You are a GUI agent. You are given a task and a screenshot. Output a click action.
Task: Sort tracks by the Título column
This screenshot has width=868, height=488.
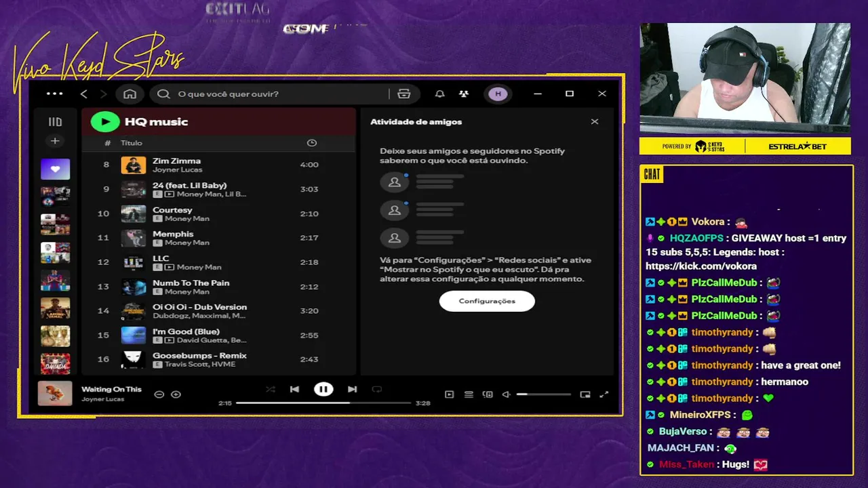[x=132, y=143]
